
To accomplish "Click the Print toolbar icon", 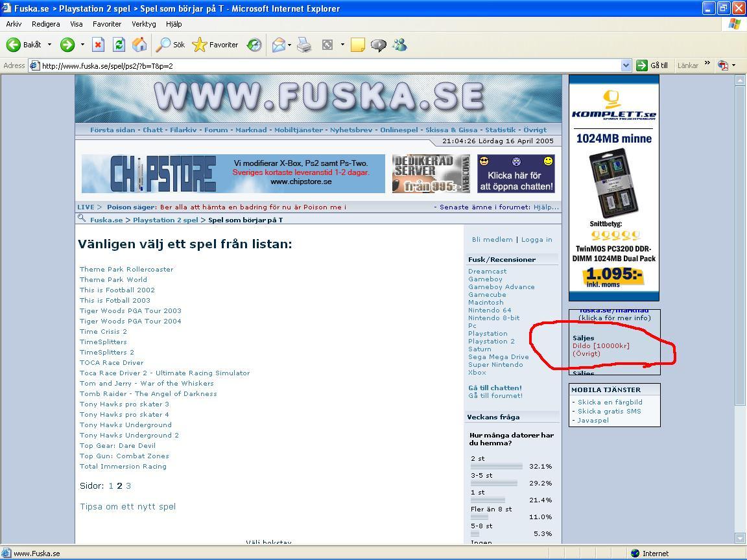I will pyautogui.click(x=304, y=45).
